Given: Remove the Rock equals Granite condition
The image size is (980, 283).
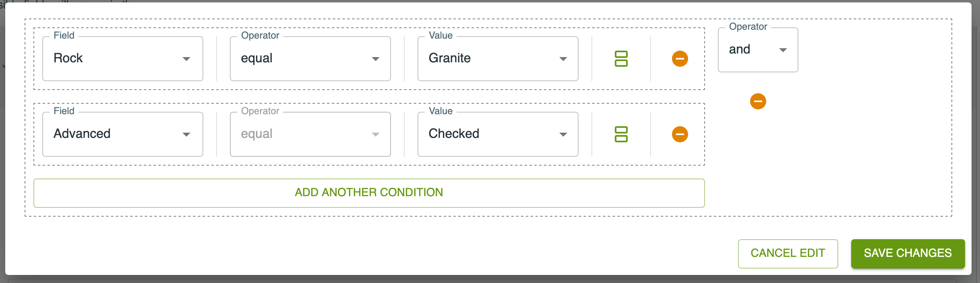Looking at the screenshot, I should (680, 59).
